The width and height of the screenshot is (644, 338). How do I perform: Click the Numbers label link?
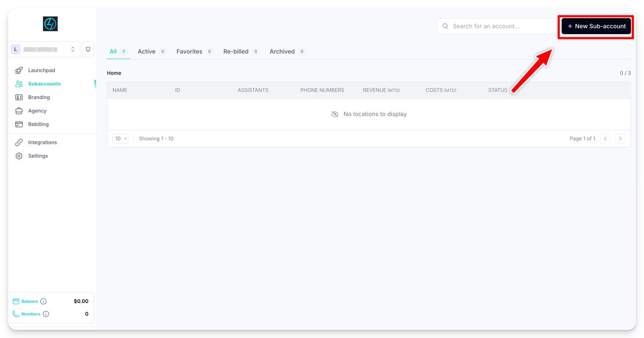pos(31,314)
